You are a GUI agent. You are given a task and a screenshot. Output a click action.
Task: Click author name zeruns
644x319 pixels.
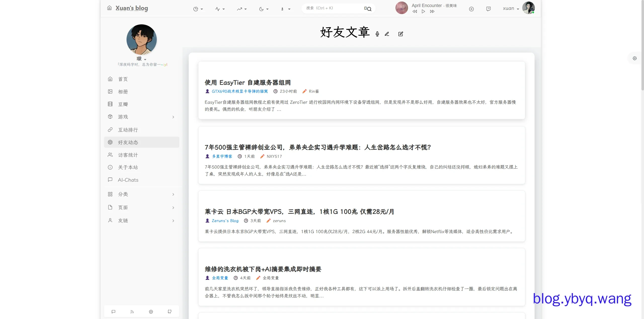point(279,221)
